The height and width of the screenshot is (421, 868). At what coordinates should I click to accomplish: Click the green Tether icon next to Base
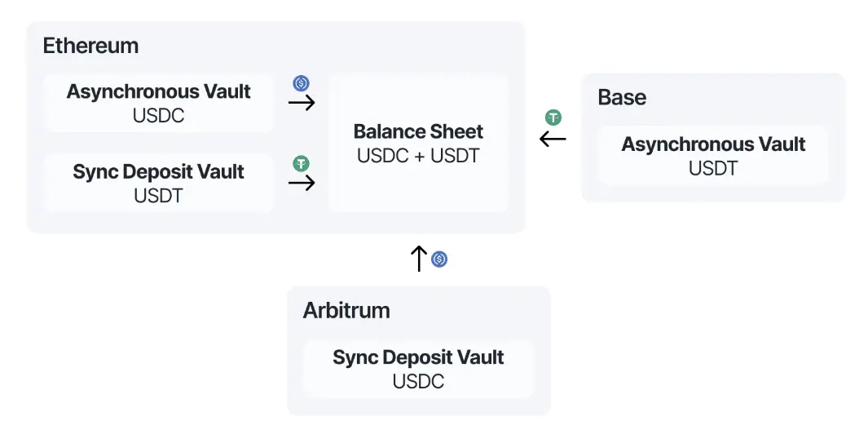pyautogui.click(x=553, y=117)
